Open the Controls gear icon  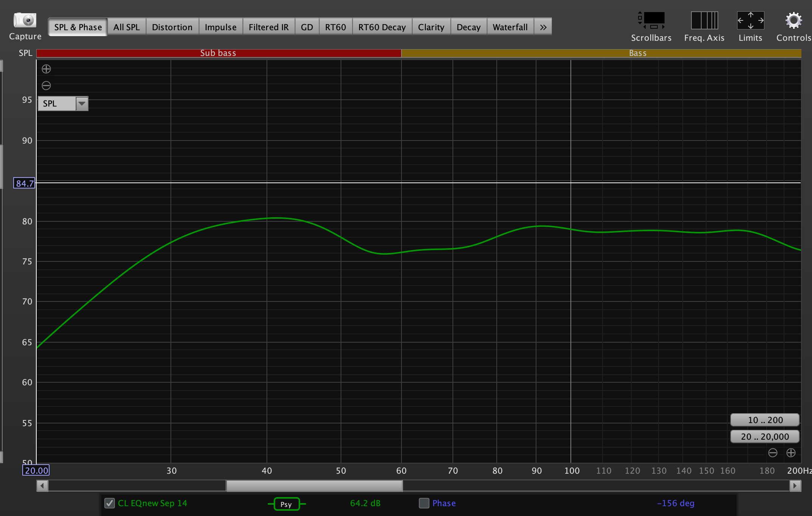pos(793,20)
